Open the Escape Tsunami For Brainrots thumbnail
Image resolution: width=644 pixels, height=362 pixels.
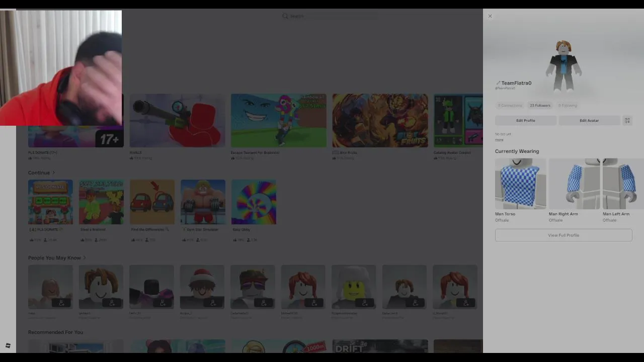279,121
